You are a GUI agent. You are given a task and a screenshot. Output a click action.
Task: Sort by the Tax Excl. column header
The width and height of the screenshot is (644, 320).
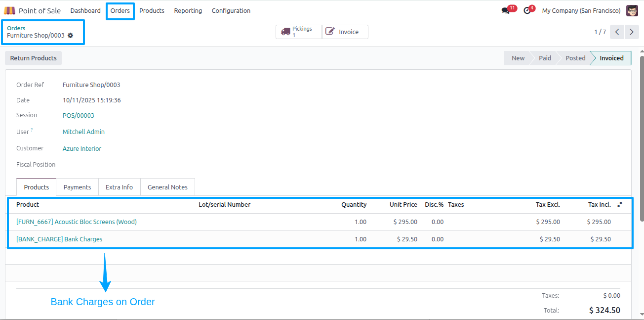(x=548, y=204)
